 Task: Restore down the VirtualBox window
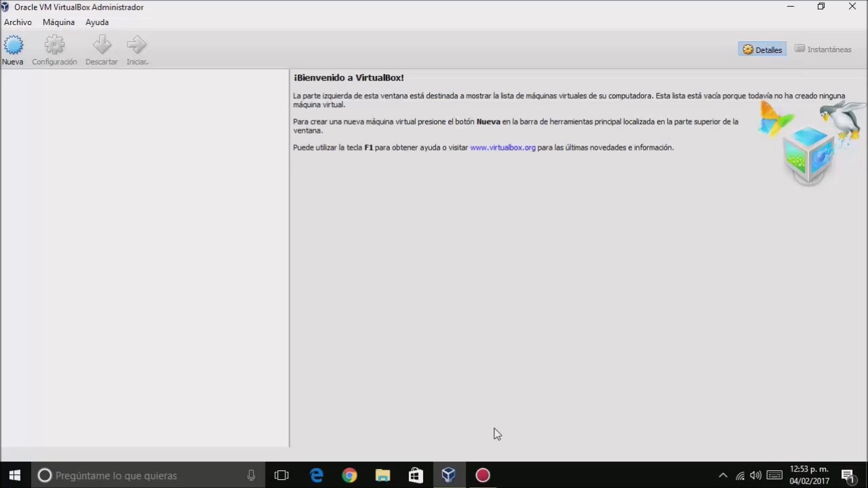(x=821, y=7)
